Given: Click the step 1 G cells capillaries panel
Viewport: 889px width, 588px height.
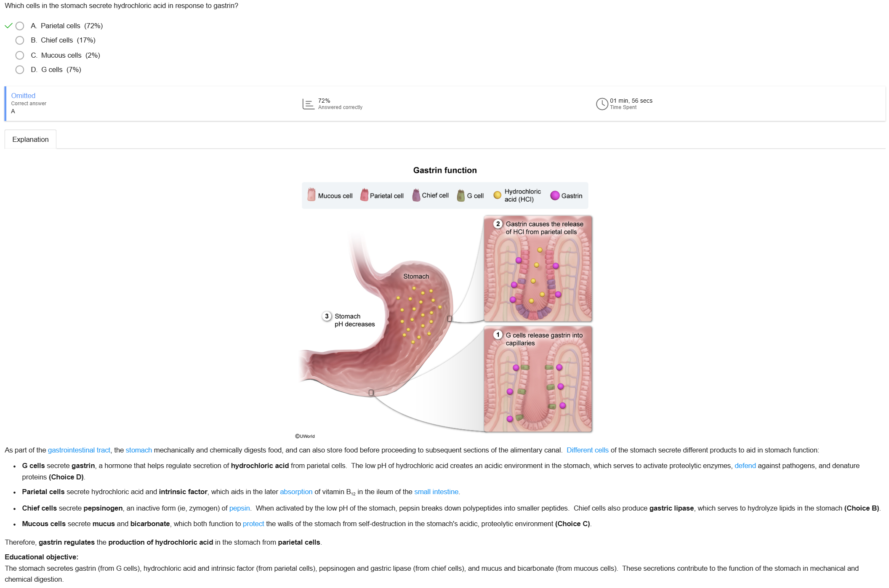Looking at the screenshot, I should [538, 379].
